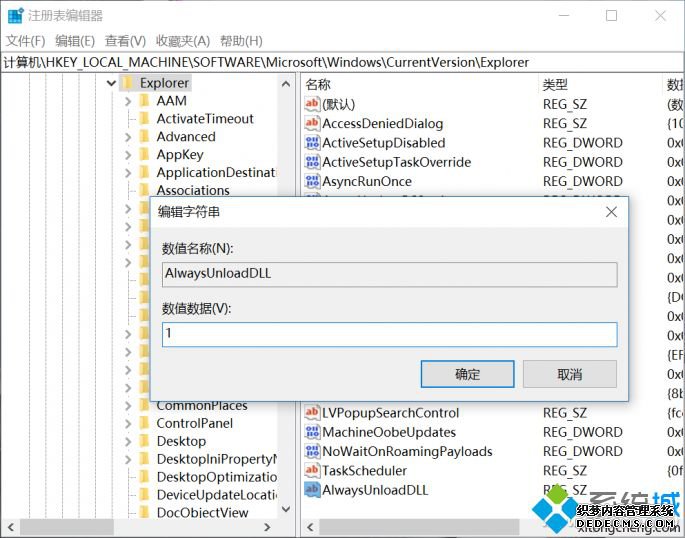Screen dimensions: 685x538
Task: Click the 数值数据(V) input field
Action: click(389, 335)
